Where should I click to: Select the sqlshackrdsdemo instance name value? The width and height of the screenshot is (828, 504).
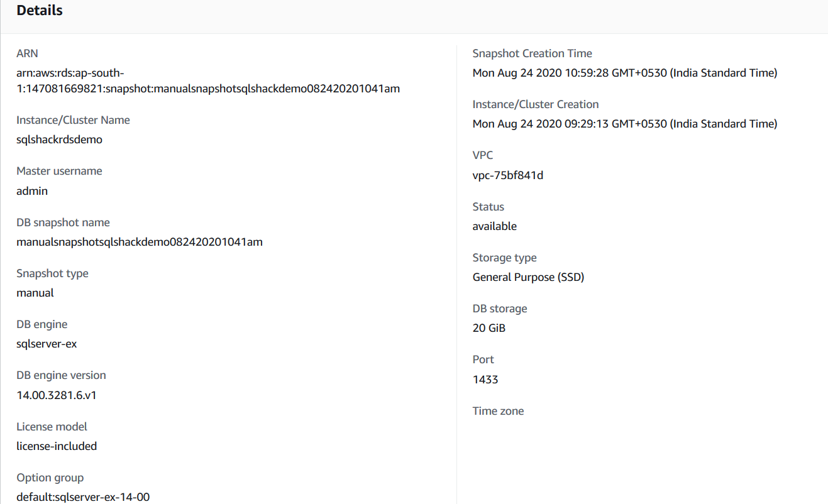click(59, 140)
